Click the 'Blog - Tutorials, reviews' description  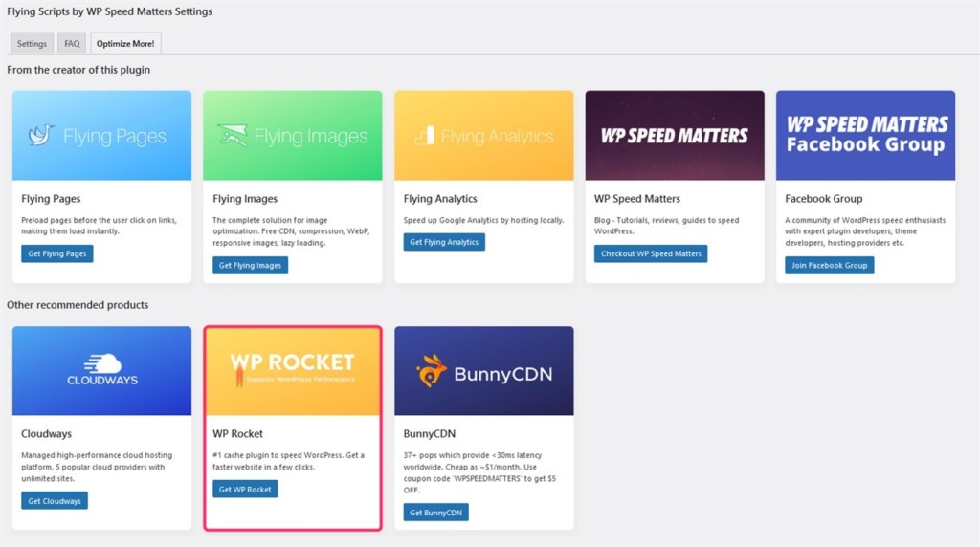pyautogui.click(x=666, y=226)
